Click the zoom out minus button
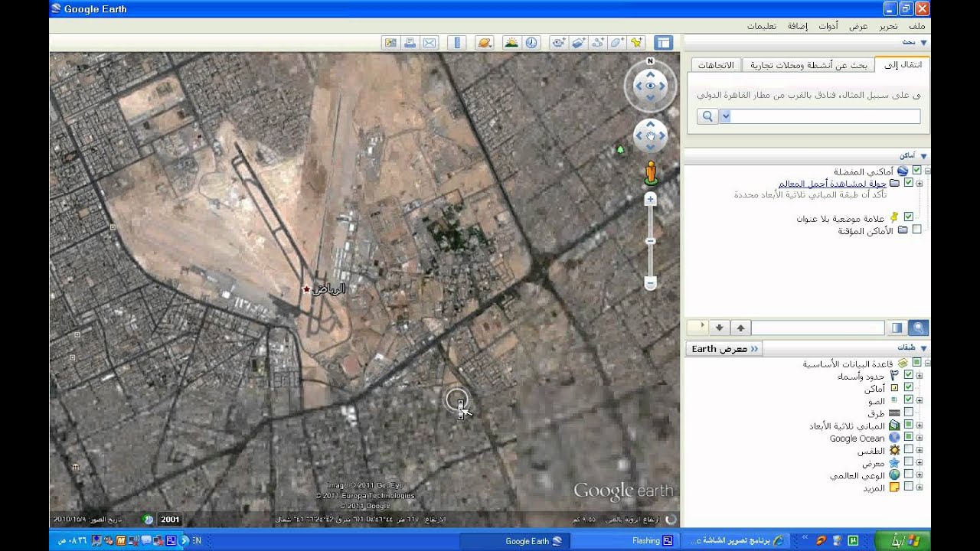The width and height of the screenshot is (980, 551). pos(650,284)
